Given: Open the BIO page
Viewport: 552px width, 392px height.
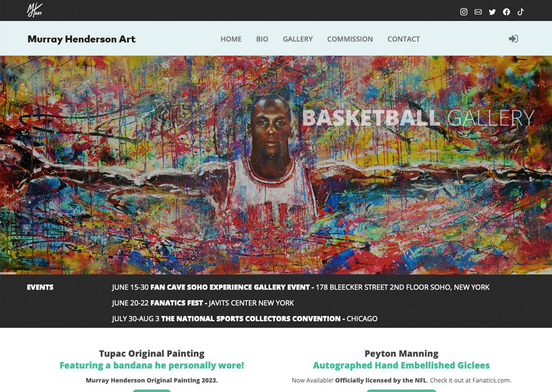Looking at the screenshot, I should click(262, 39).
